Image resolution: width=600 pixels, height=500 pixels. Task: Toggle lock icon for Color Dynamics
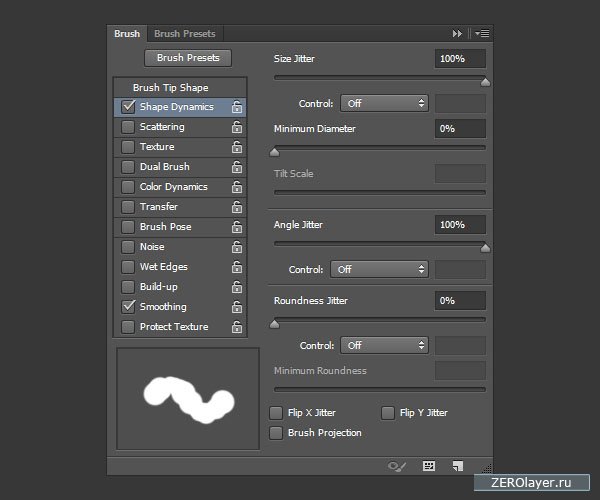237,187
